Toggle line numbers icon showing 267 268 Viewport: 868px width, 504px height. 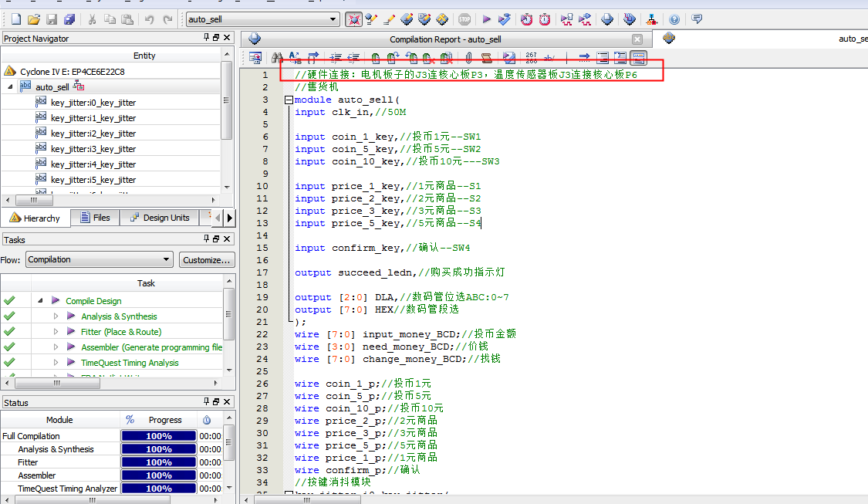click(x=532, y=57)
